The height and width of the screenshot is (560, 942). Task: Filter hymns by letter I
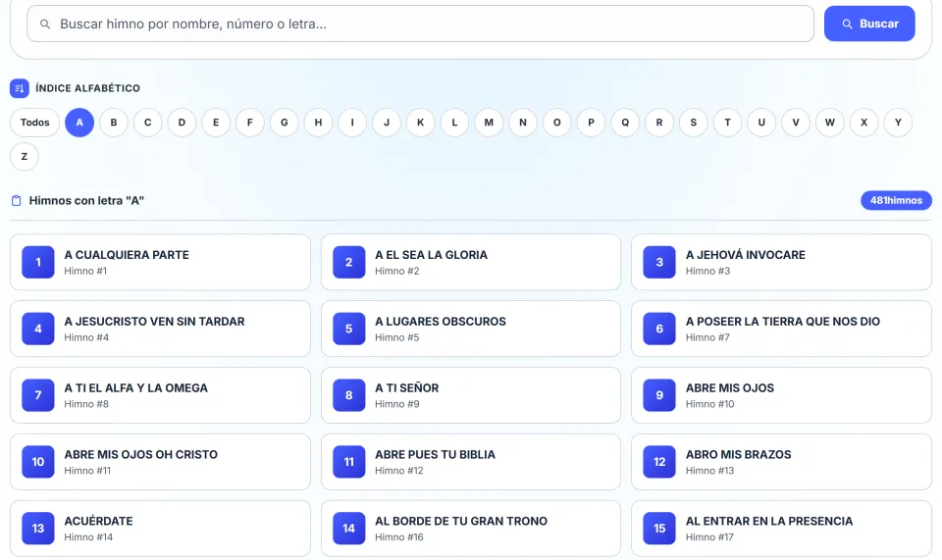click(x=352, y=123)
